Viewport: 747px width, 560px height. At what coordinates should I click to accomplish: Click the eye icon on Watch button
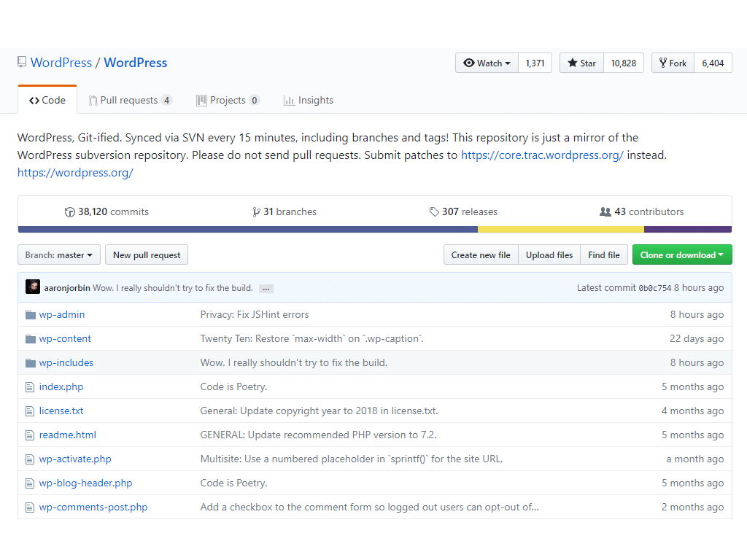469,63
